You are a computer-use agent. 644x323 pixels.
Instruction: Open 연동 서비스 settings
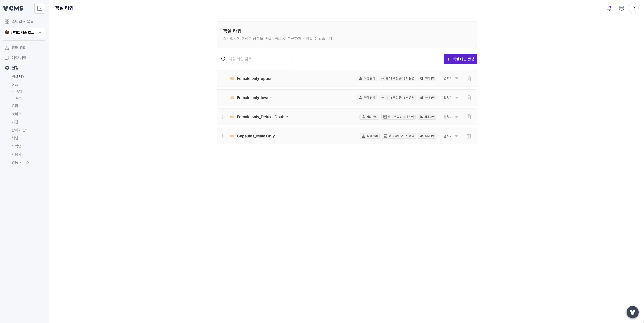point(20,162)
